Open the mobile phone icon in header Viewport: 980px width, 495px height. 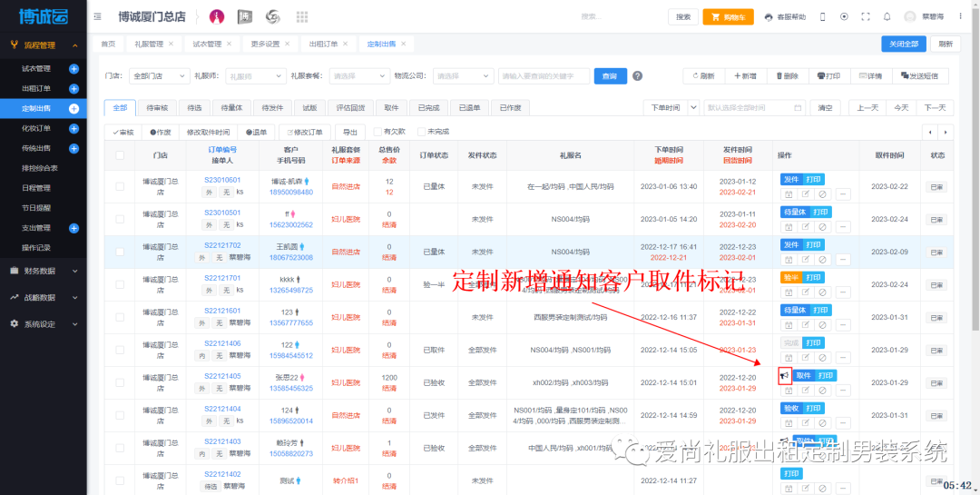coord(822,17)
